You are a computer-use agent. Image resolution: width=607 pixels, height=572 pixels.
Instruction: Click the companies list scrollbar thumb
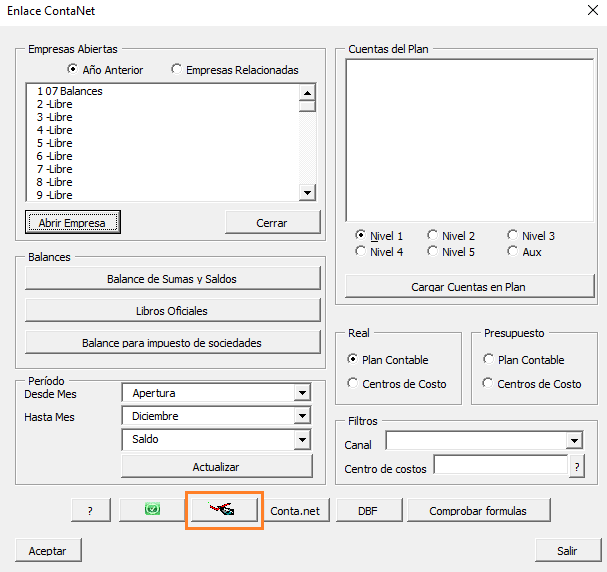pyautogui.click(x=307, y=106)
